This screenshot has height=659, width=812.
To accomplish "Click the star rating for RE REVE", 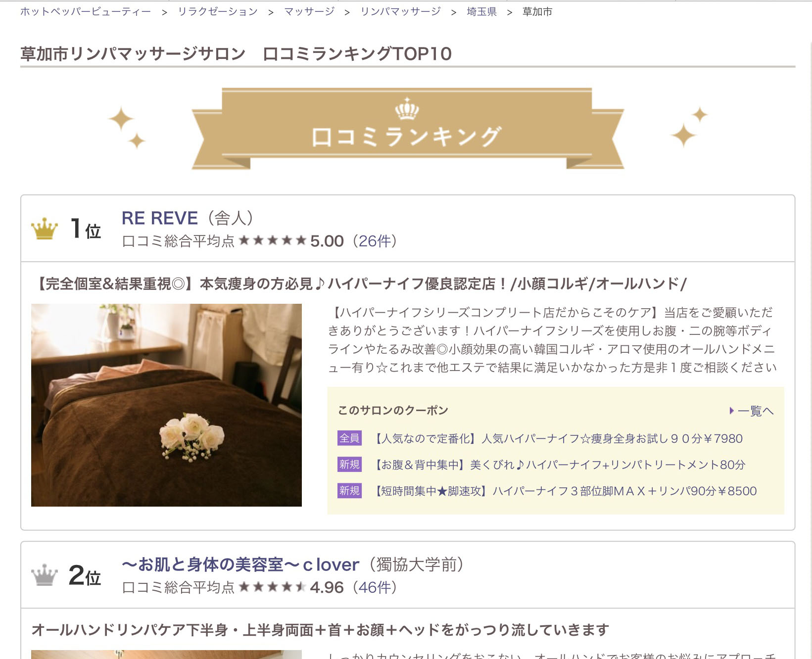I will pos(273,241).
